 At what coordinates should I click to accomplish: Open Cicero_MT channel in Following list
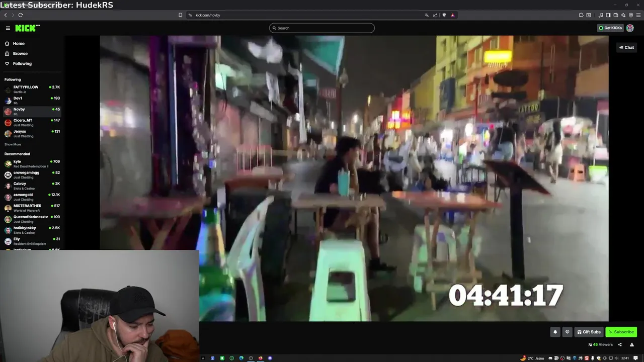pyautogui.click(x=32, y=122)
